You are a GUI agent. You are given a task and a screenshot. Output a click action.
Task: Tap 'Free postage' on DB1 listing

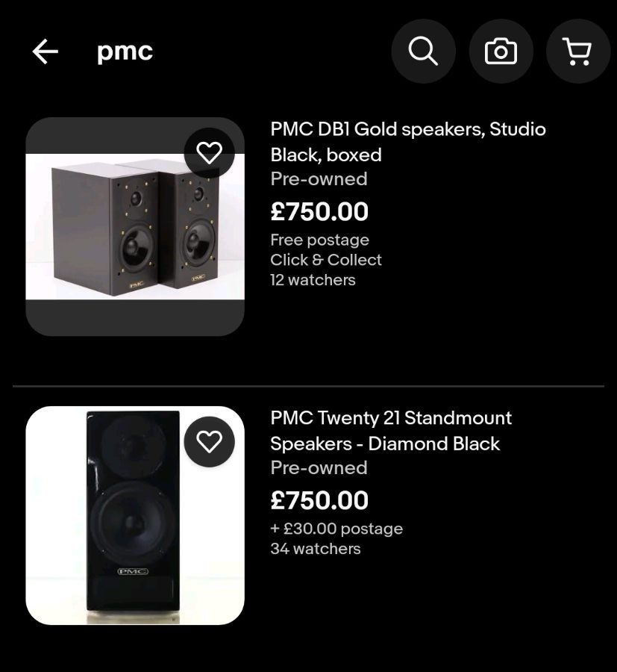[x=319, y=240]
